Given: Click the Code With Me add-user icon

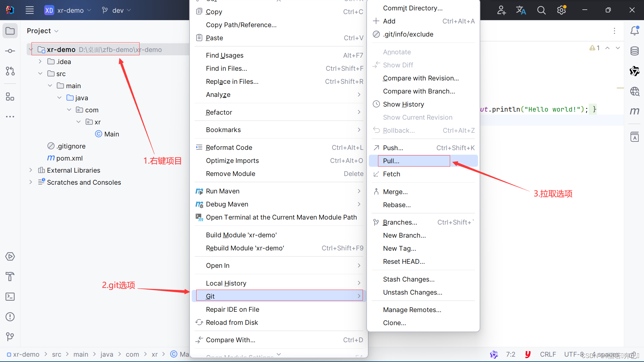Looking at the screenshot, I should 501,10.
